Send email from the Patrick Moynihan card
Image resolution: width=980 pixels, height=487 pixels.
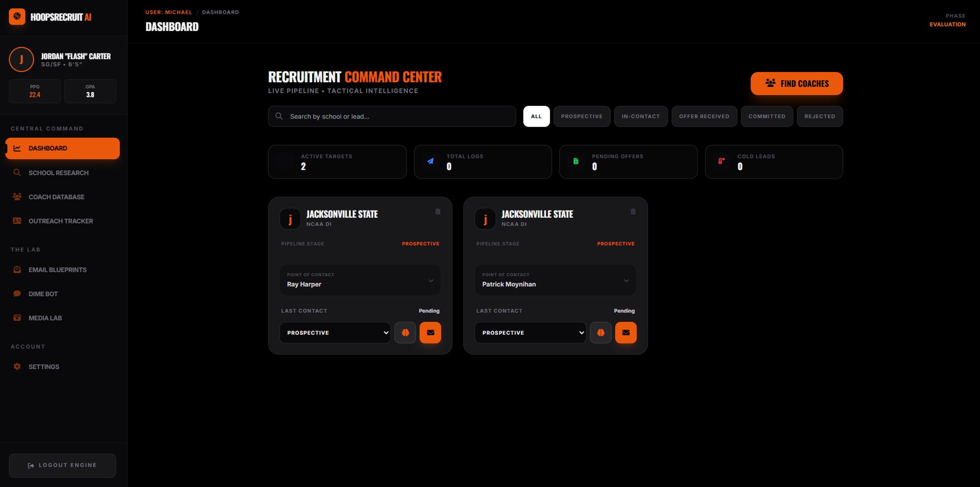pos(626,332)
